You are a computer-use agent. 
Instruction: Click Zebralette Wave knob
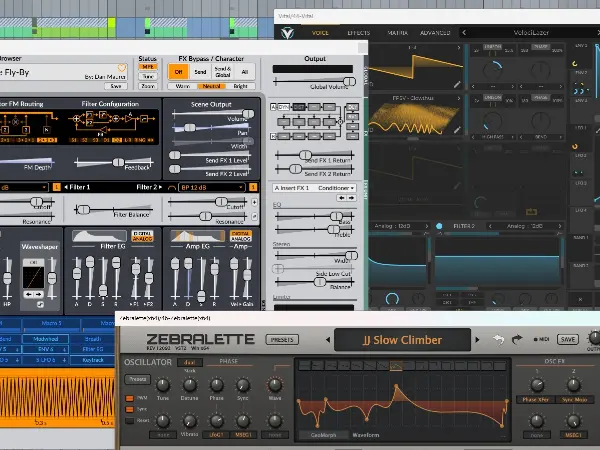(275, 385)
